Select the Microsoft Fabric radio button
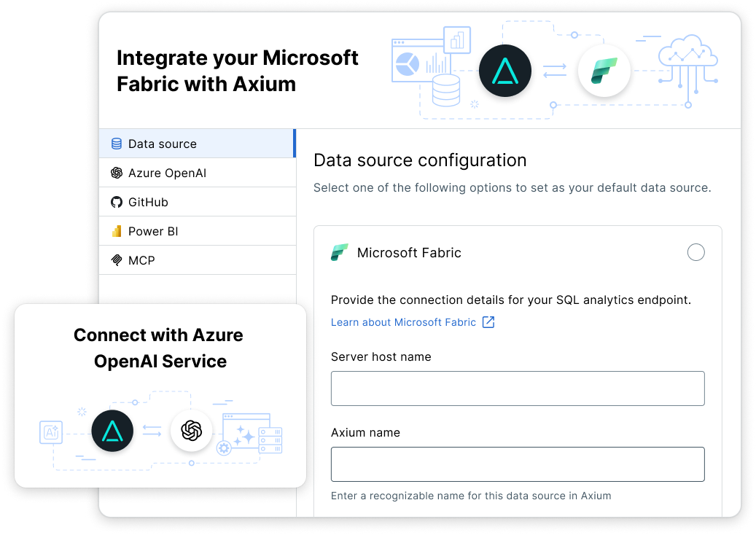 695,252
